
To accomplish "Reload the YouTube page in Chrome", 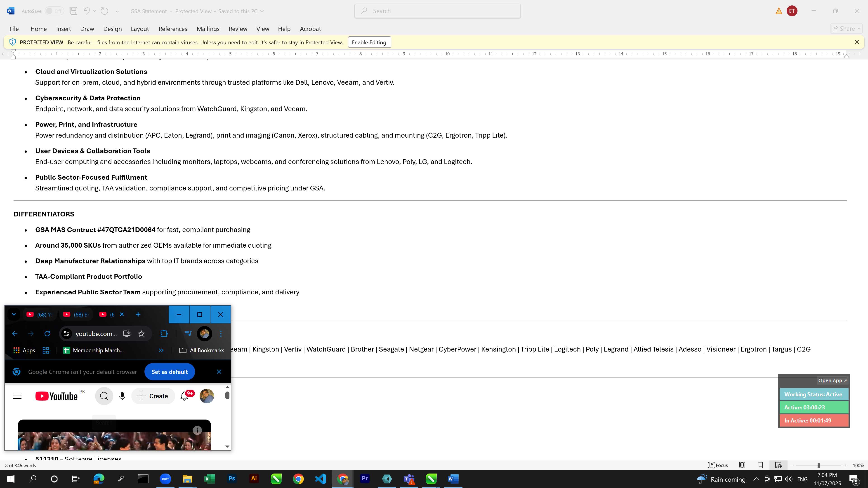I will 47,334.
